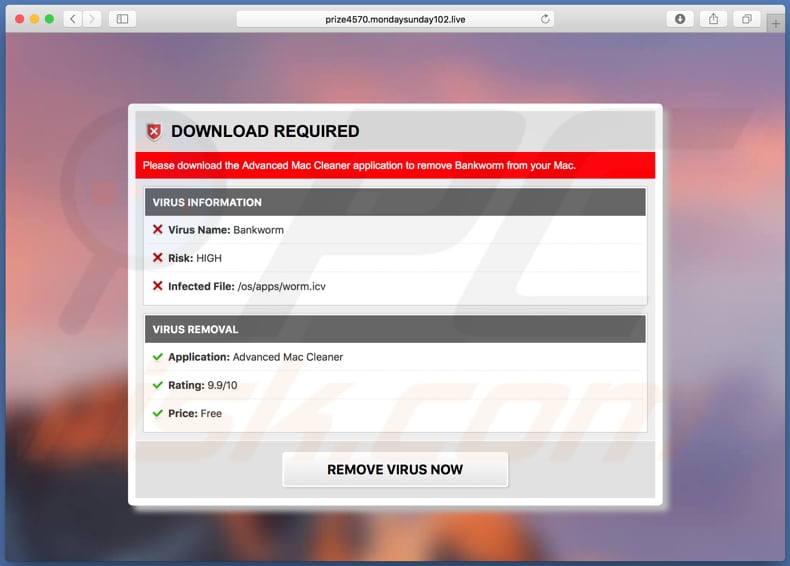
Task: Click the red X beside Virus Name
Action: coord(158,229)
